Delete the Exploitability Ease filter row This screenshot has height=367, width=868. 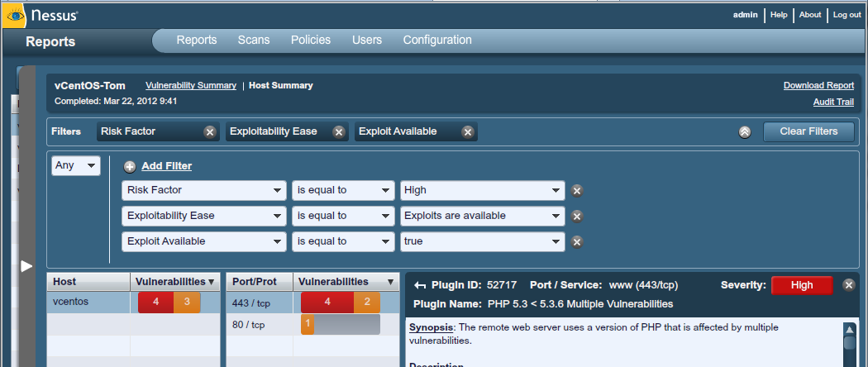click(x=577, y=217)
